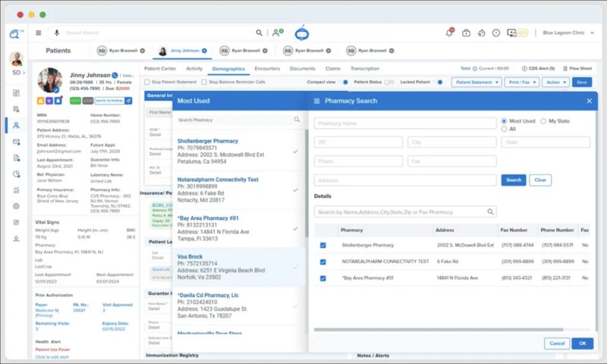This screenshot has height=364, width=607.
Task: Click the help question mark icon
Action: [495, 33]
